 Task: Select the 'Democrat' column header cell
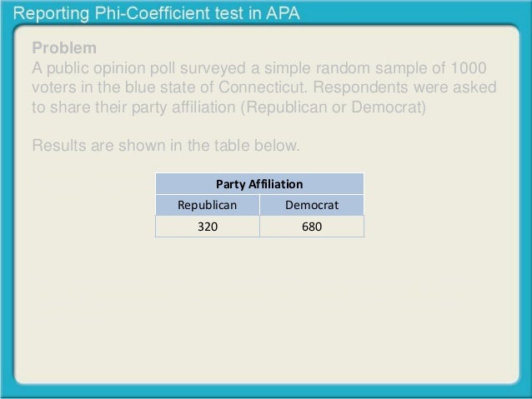pyautogui.click(x=312, y=205)
